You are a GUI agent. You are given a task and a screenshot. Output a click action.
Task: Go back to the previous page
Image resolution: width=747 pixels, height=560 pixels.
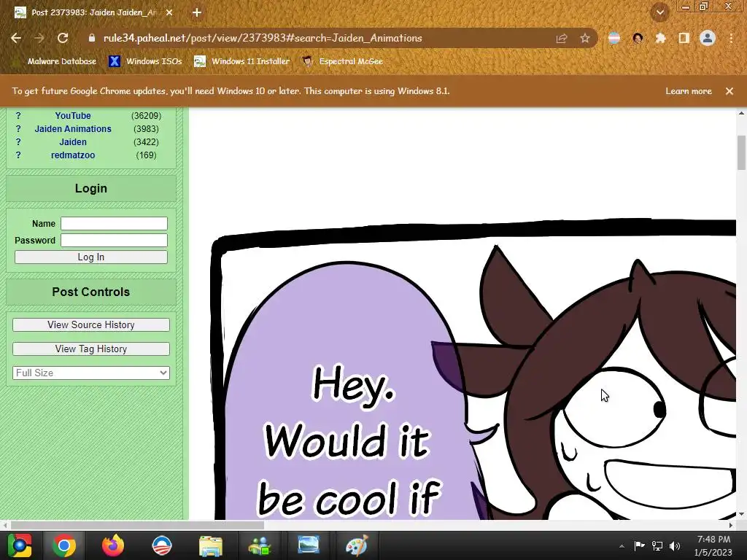pyautogui.click(x=16, y=38)
